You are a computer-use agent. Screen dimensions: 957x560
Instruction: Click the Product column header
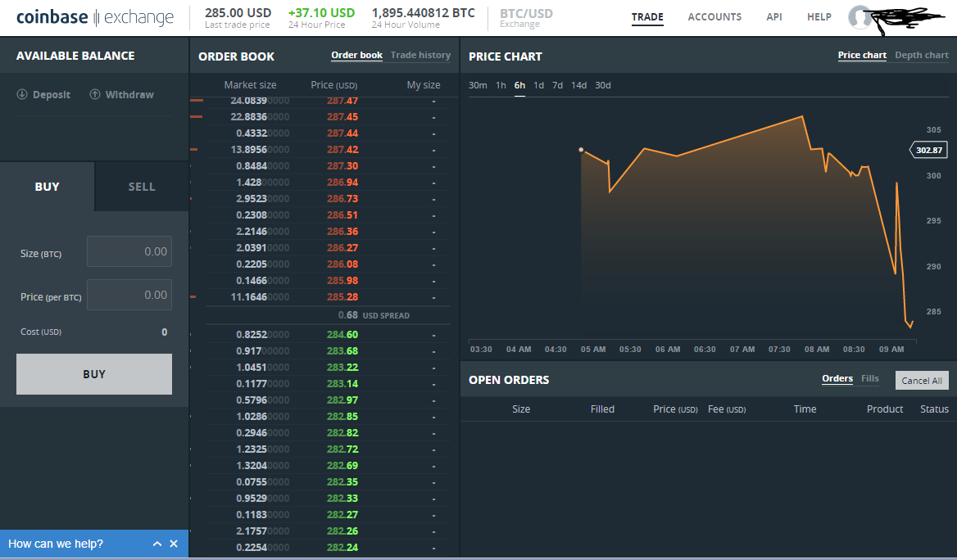point(885,409)
